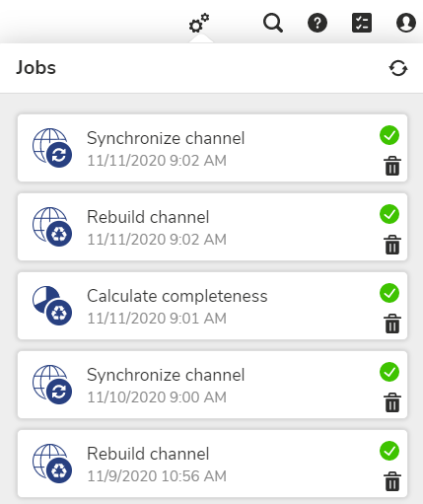Open Synchronize channel job dated 11/11/2020 9:02 AM
The width and height of the screenshot is (423, 504).
coord(212,148)
